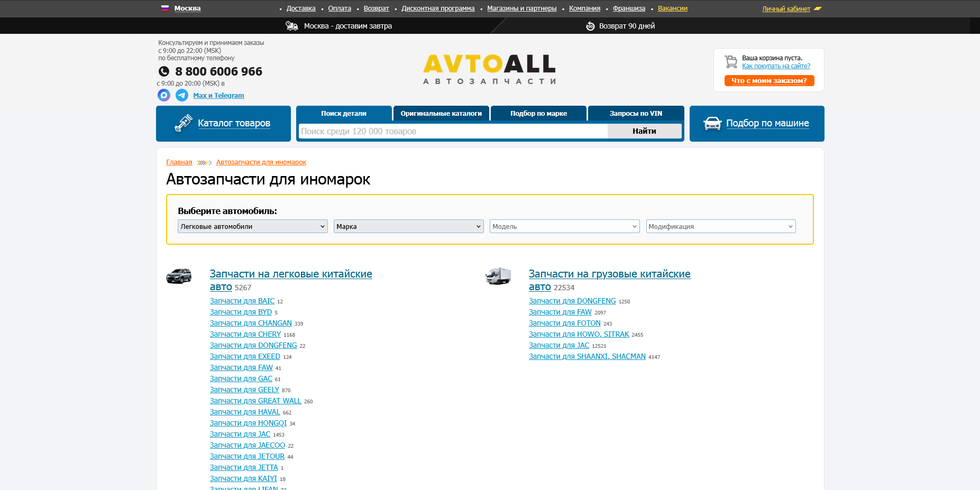Open Запчасти для CHANGAN link
This screenshot has width=980, height=490.
(x=251, y=323)
